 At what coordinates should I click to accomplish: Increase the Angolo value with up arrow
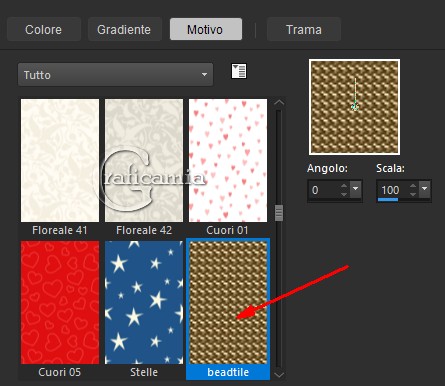[x=344, y=186]
